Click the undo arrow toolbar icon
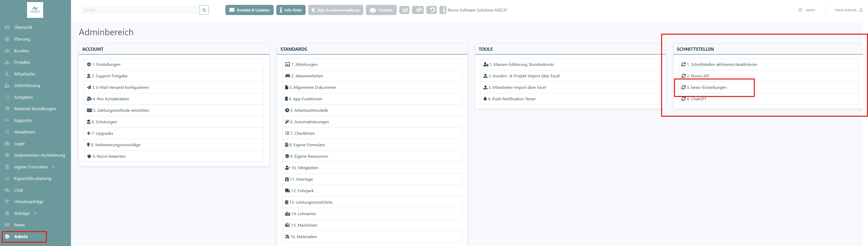 tap(432, 10)
